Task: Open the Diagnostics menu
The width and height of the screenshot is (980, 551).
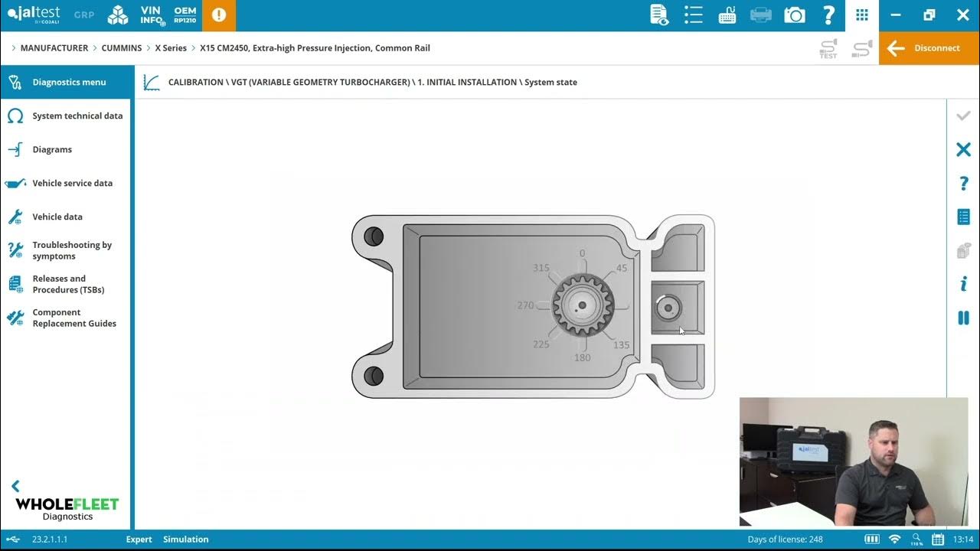Action: pyautogui.click(x=66, y=82)
